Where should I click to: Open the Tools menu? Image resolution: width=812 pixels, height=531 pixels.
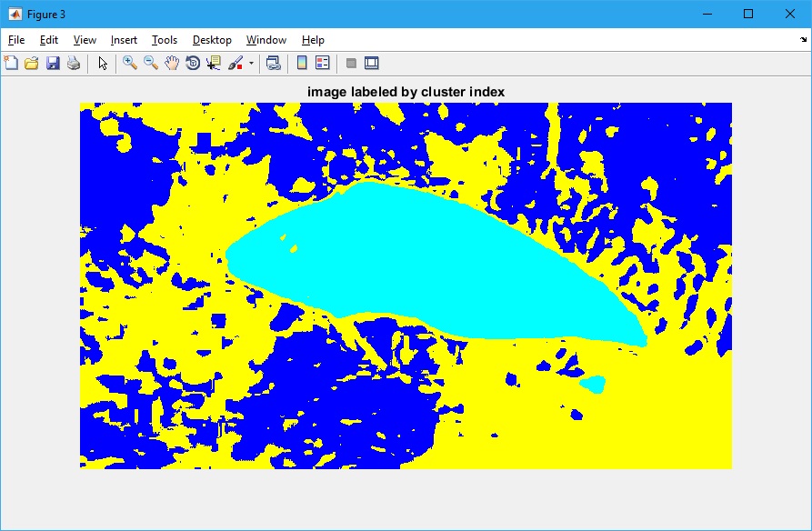[x=165, y=40]
